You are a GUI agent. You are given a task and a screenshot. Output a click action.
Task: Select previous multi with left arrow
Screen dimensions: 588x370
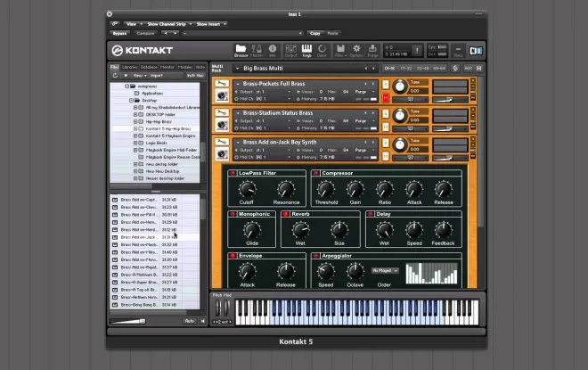366,69
